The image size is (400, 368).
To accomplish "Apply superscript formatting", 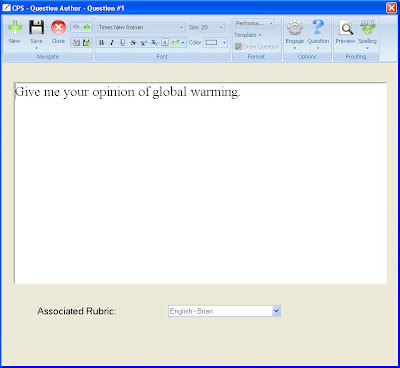I will point(143,42).
